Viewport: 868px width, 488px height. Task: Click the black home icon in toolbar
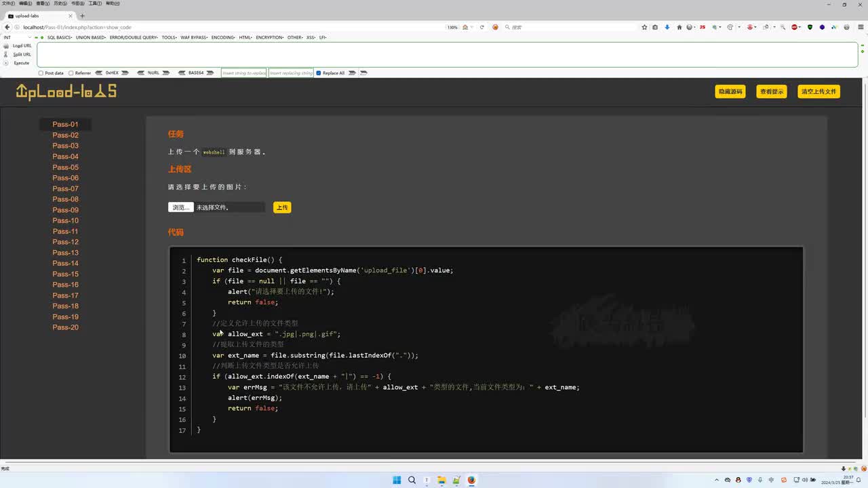678,27
